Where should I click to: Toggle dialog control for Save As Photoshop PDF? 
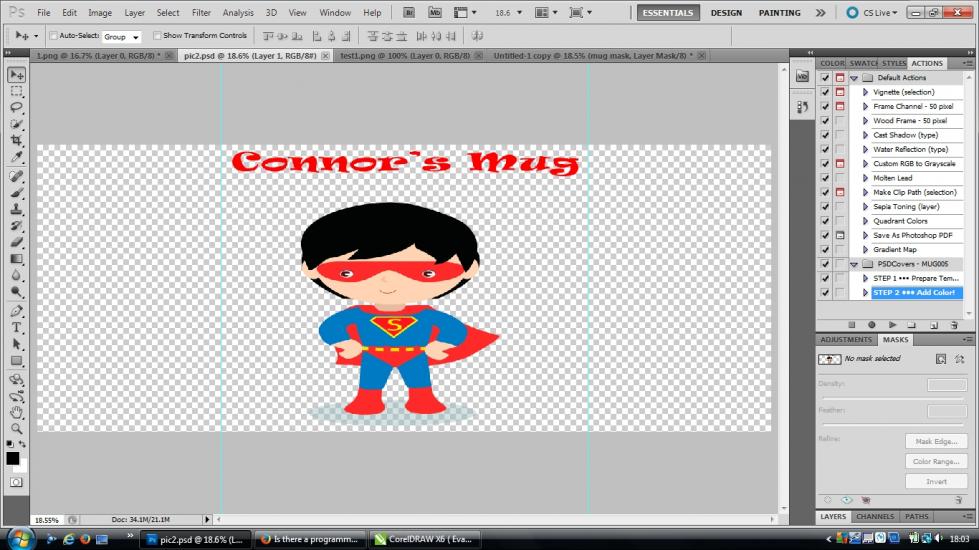click(x=840, y=235)
